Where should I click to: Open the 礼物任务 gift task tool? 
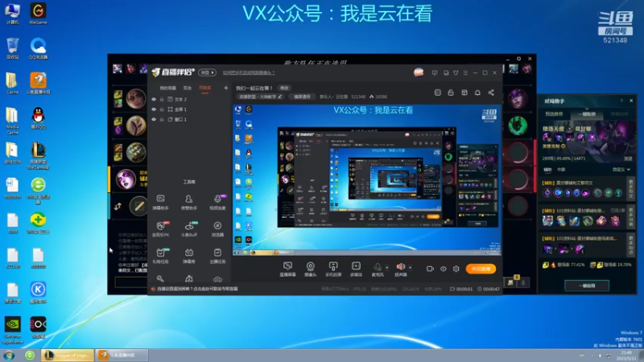click(160, 255)
